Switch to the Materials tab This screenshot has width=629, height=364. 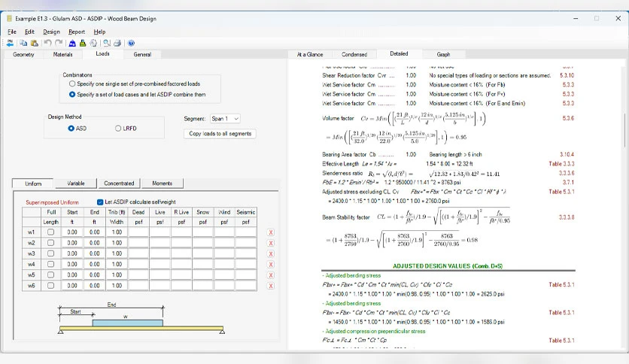click(63, 54)
